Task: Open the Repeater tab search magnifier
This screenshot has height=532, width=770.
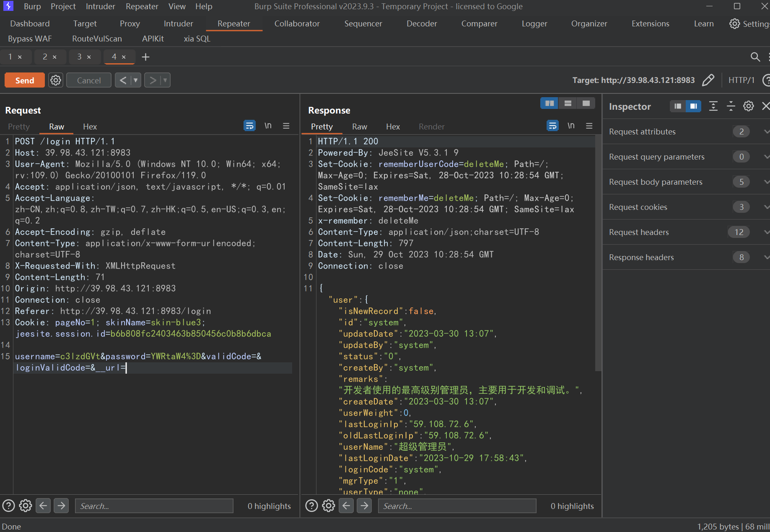Action: point(755,57)
